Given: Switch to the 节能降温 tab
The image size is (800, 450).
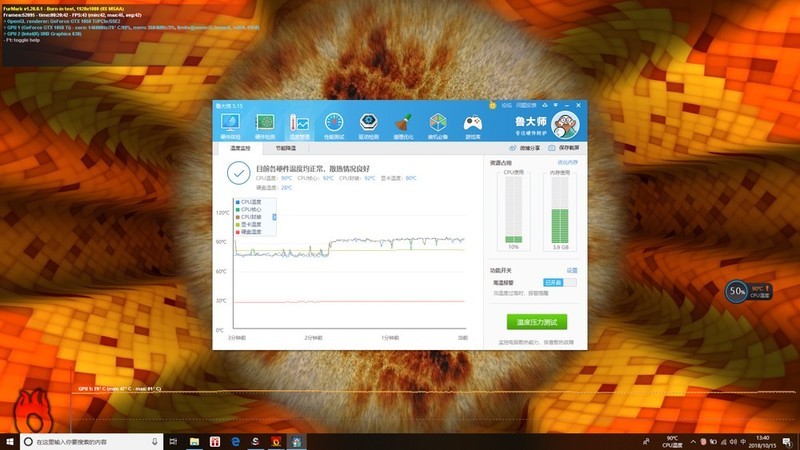Looking at the screenshot, I should point(285,148).
